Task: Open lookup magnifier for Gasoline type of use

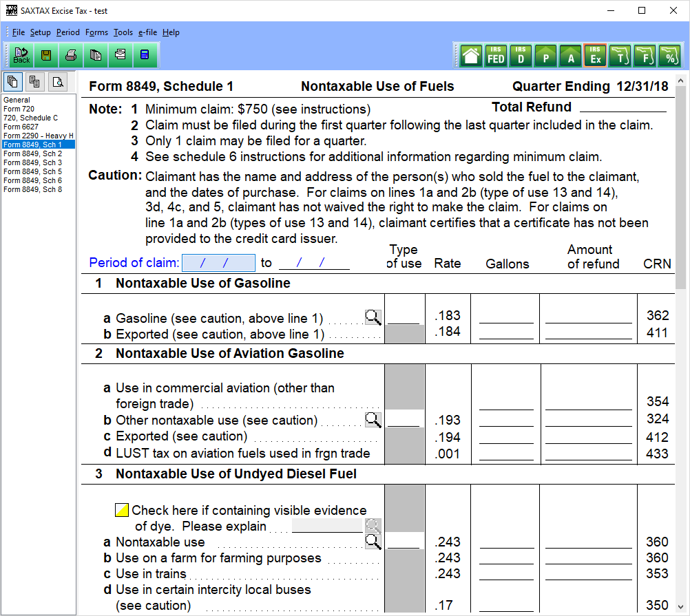Action: [373, 317]
